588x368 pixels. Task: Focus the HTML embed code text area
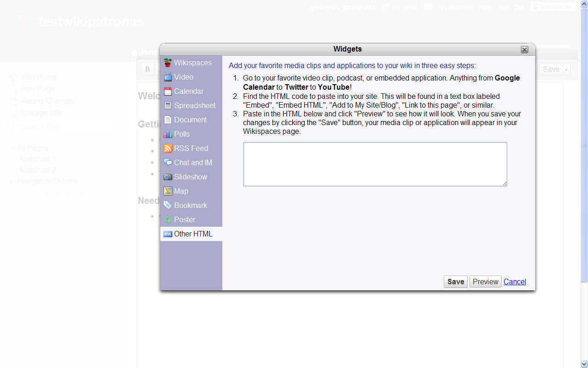(x=375, y=164)
